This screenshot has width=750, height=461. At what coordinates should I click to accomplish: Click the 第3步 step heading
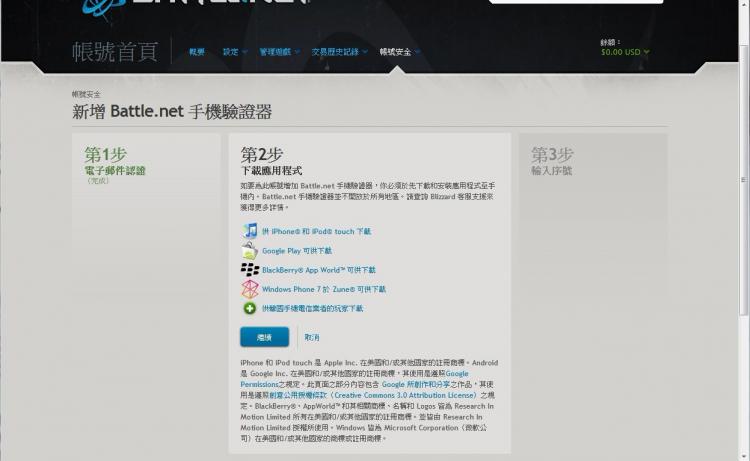tap(552, 154)
